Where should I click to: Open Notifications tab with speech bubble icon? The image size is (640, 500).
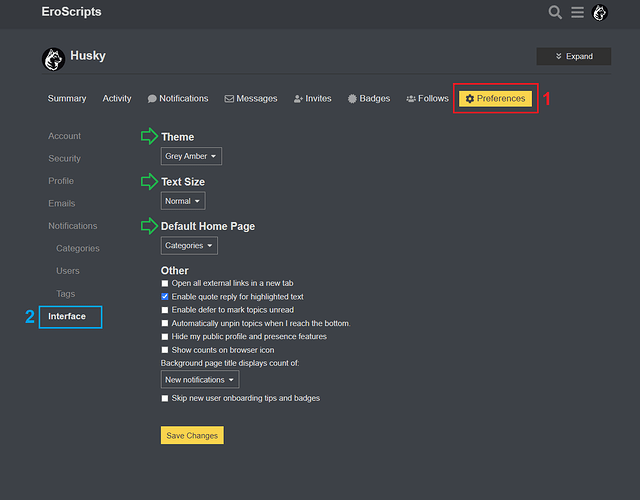pos(178,98)
